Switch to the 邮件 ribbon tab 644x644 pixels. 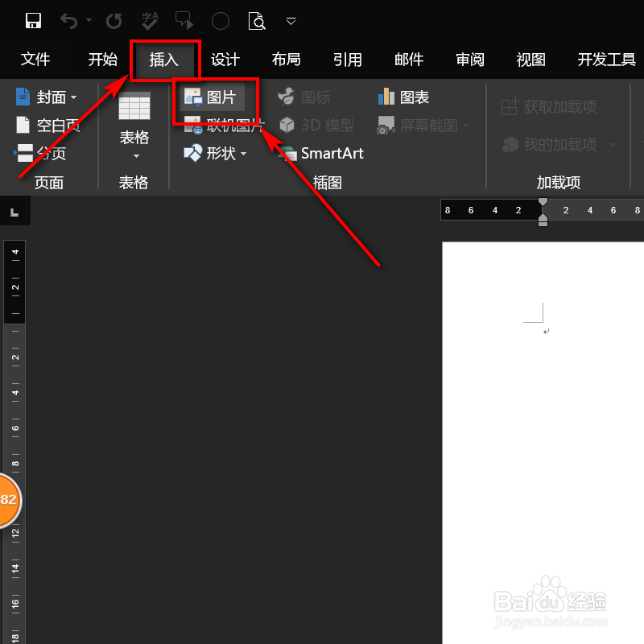[x=409, y=60]
